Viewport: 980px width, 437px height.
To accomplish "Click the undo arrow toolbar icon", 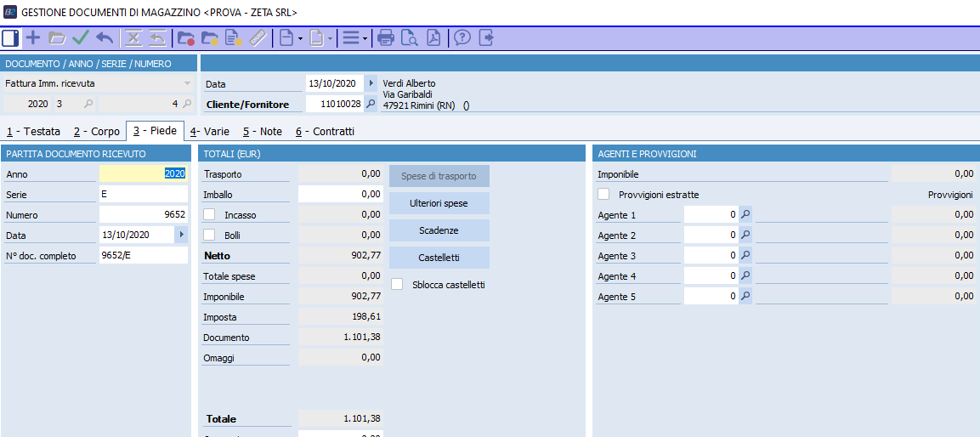I will tap(105, 37).
